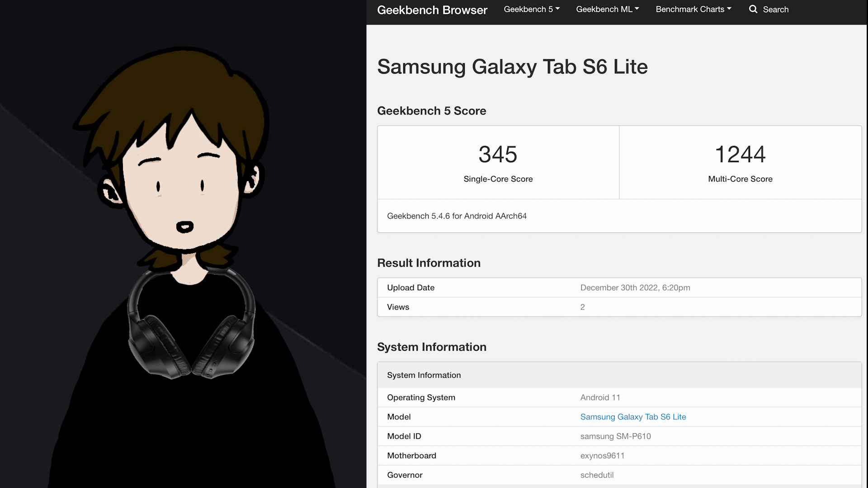
Task: Click the Geekbench 5.4.6 version text
Action: pos(457,216)
